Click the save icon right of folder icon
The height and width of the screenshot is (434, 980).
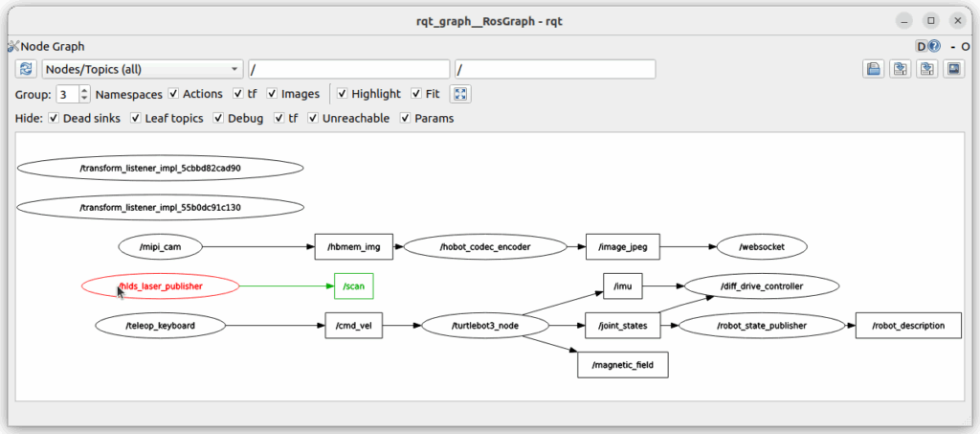(901, 69)
